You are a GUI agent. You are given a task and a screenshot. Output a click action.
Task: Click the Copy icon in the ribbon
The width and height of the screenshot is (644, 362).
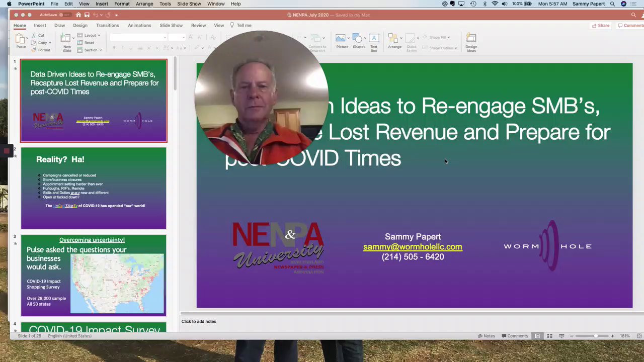click(34, 43)
